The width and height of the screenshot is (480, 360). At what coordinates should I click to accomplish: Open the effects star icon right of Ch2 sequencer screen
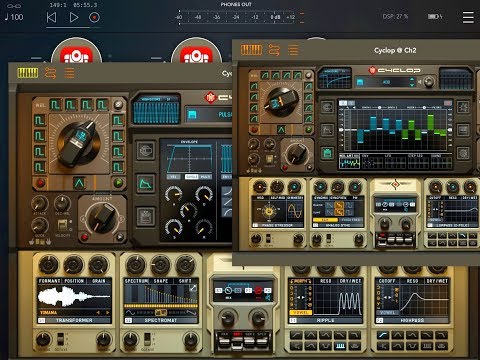[463, 107]
